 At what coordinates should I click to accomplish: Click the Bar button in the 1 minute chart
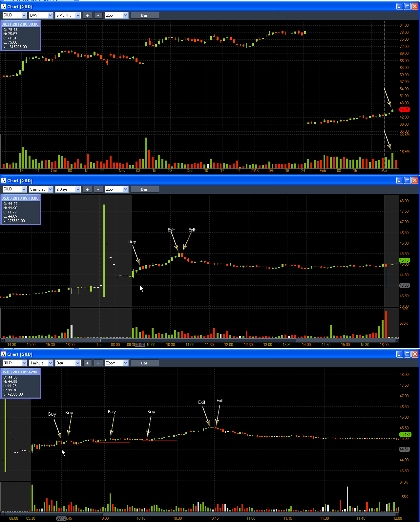tap(145, 363)
